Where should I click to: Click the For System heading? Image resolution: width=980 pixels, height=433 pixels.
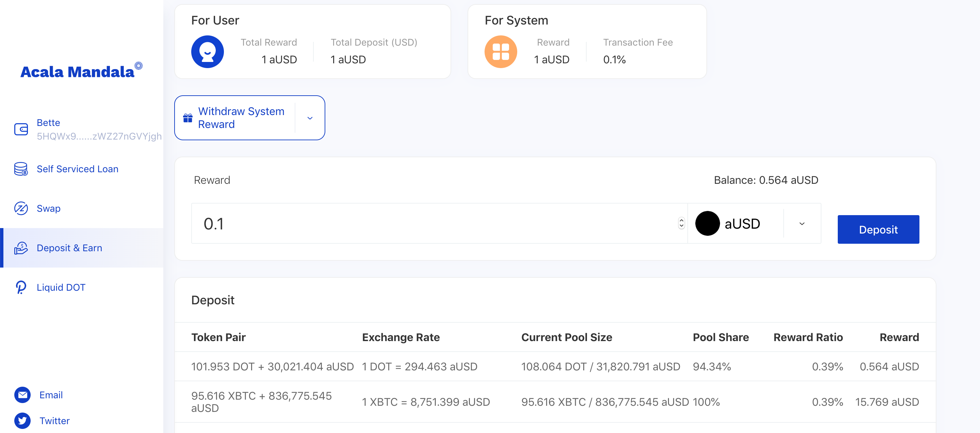click(516, 20)
